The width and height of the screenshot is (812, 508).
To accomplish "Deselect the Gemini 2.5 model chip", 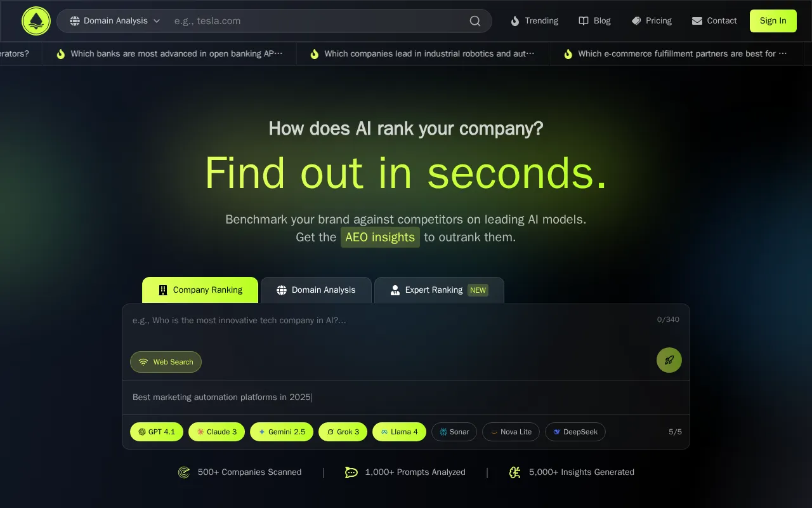I will [282, 432].
